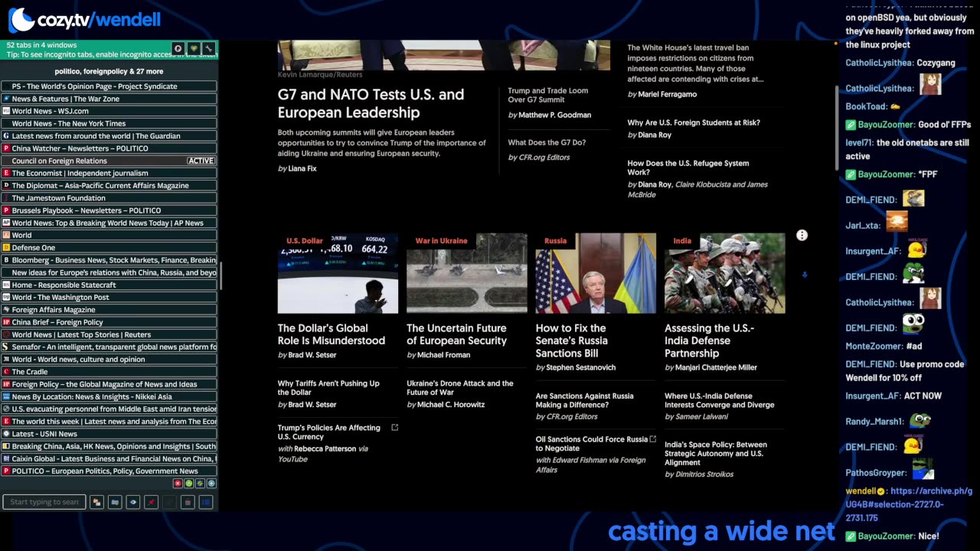Click the chat panel scrollbar

coord(837,128)
